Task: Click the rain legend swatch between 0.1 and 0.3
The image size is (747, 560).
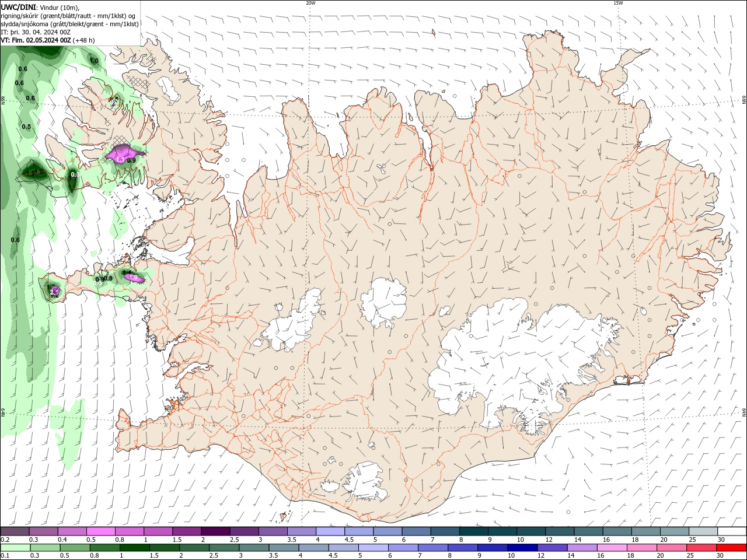Action: click(16, 548)
